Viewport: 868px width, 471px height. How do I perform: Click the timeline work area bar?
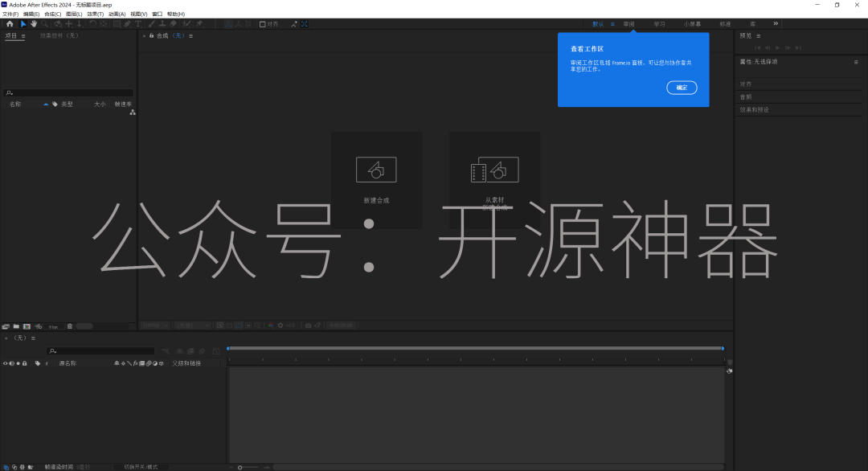(x=476, y=348)
